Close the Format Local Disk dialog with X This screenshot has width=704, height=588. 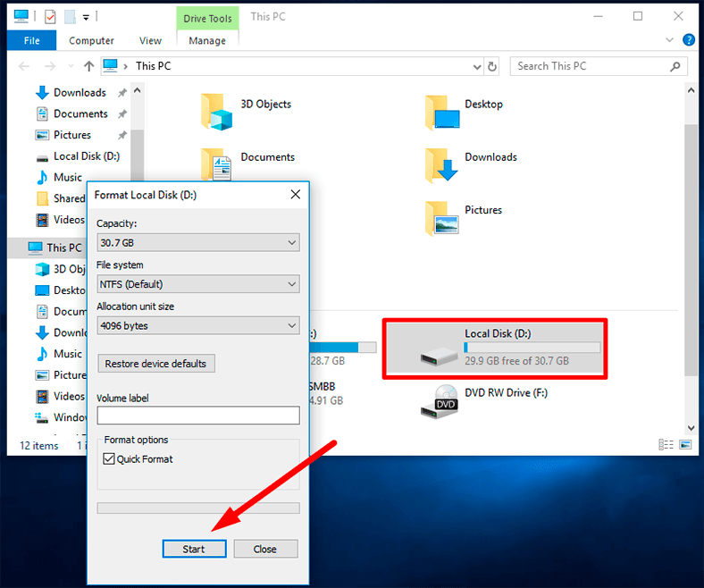point(296,195)
